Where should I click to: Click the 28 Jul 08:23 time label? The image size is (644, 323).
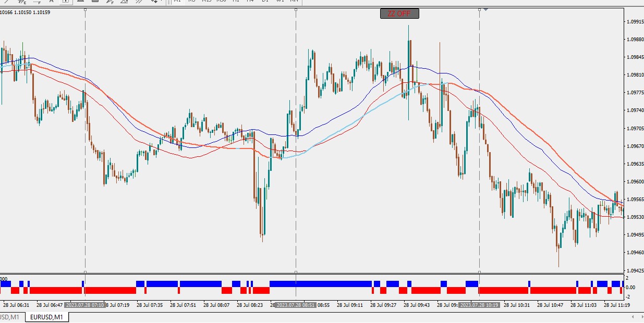[x=250, y=305]
